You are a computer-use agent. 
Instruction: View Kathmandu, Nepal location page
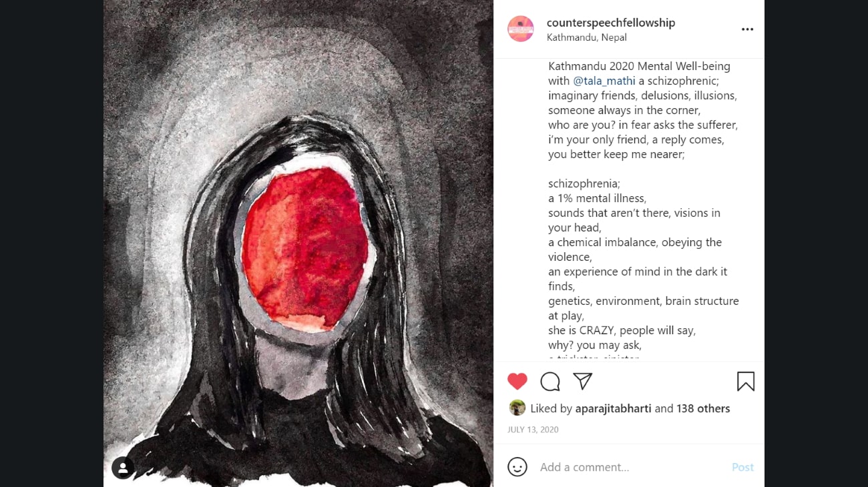click(x=587, y=37)
